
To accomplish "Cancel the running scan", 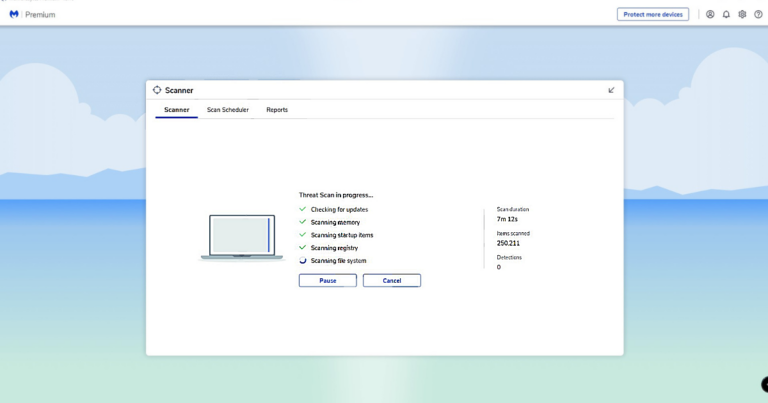I will click(x=391, y=281).
